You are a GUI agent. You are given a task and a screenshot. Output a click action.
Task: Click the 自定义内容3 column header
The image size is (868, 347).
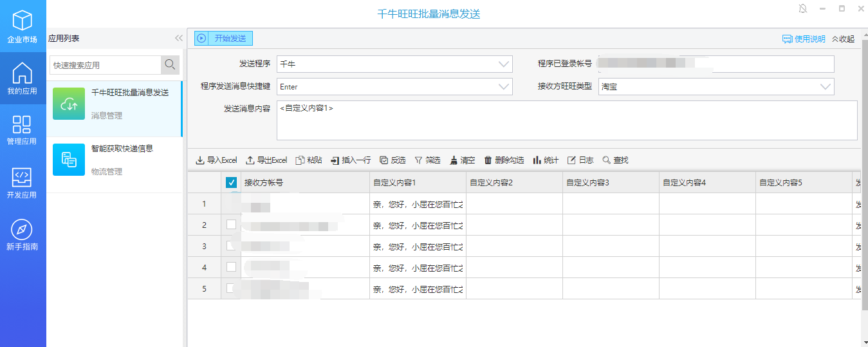tap(611, 183)
